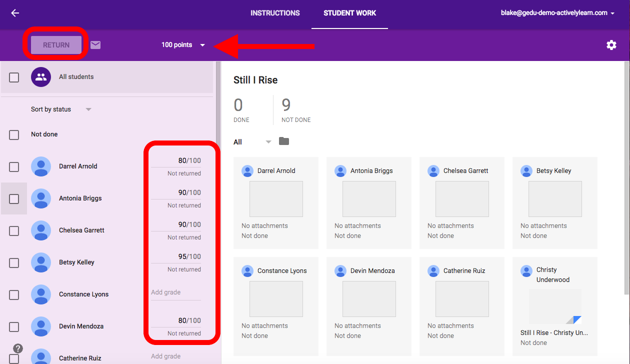Click the main panel vertical scrollbar
The height and width of the screenshot is (364, 630).
[627, 178]
